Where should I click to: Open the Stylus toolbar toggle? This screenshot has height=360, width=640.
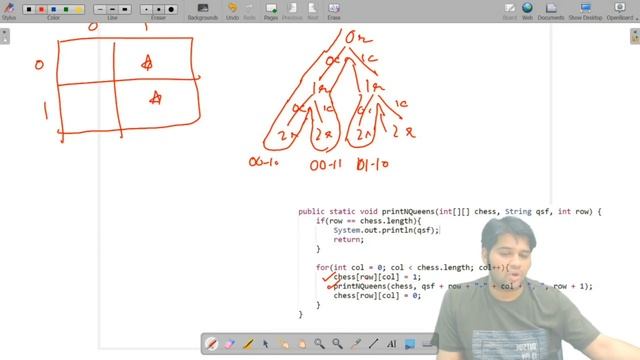tap(9, 11)
